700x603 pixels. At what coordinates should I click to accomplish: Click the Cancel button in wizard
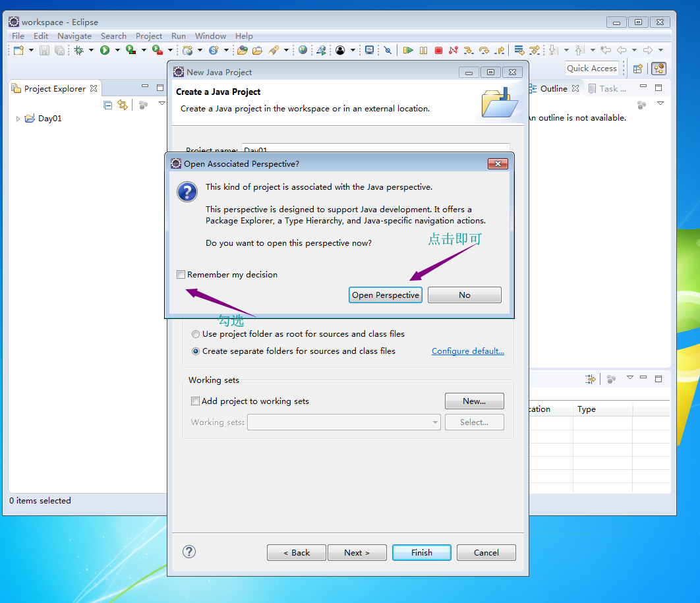pos(486,552)
